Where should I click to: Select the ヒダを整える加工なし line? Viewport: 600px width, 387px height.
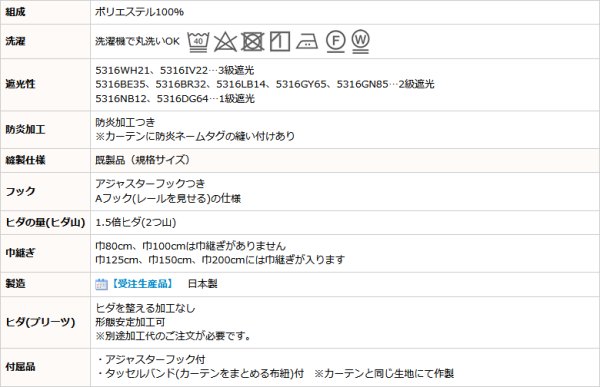click(145, 308)
